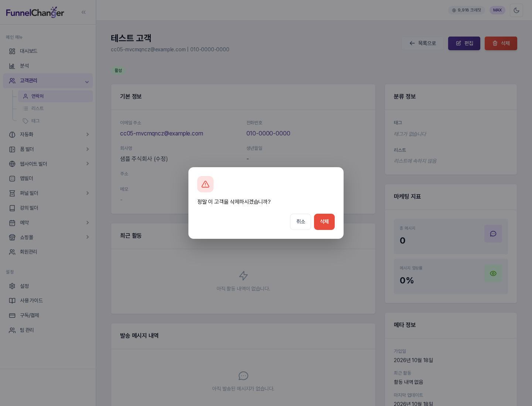The image size is (532, 406).
Task: Click the 활성 status badge
Action: click(118, 70)
